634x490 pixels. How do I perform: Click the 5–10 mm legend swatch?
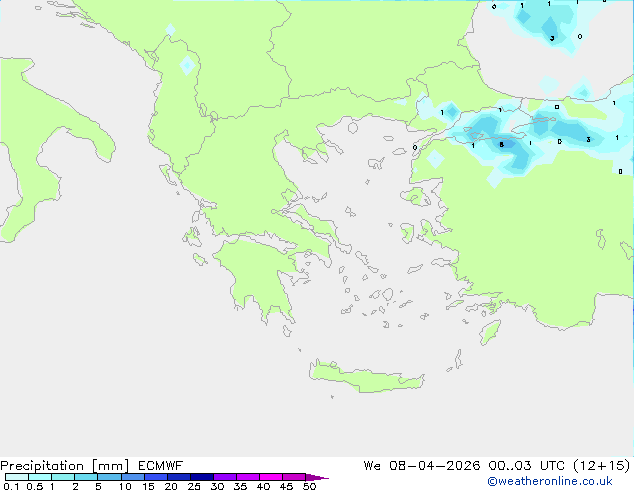click(109, 477)
